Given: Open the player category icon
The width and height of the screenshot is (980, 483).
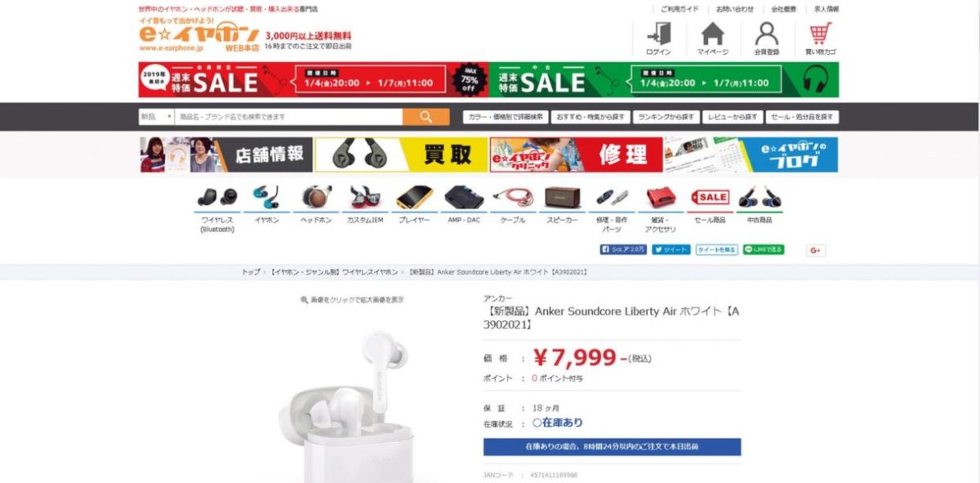Looking at the screenshot, I should tap(414, 205).
